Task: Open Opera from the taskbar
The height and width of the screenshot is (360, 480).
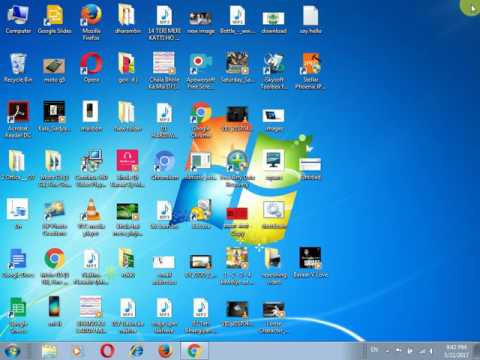Action: click(x=107, y=351)
